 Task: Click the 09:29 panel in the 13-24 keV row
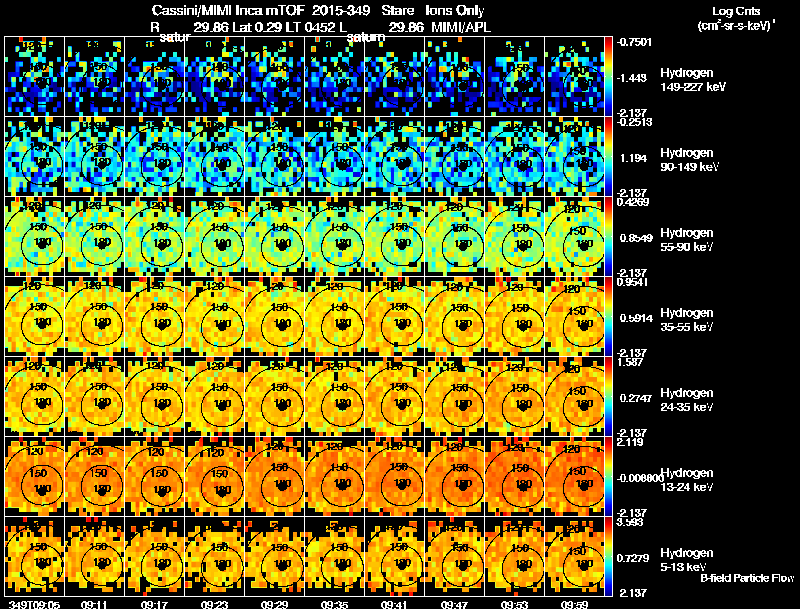pyautogui.click(x=274, y=476)
